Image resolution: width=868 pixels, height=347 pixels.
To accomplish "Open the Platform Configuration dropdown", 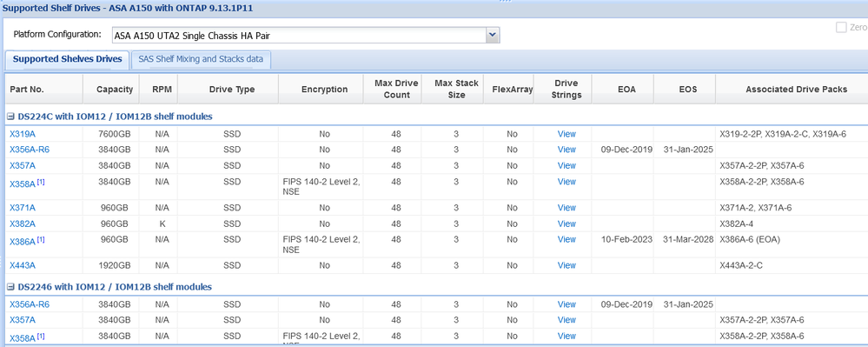I will pos(493,36).
